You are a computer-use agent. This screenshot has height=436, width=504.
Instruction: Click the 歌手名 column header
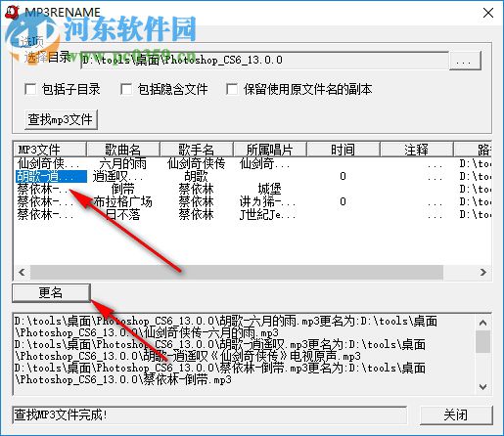197,150
